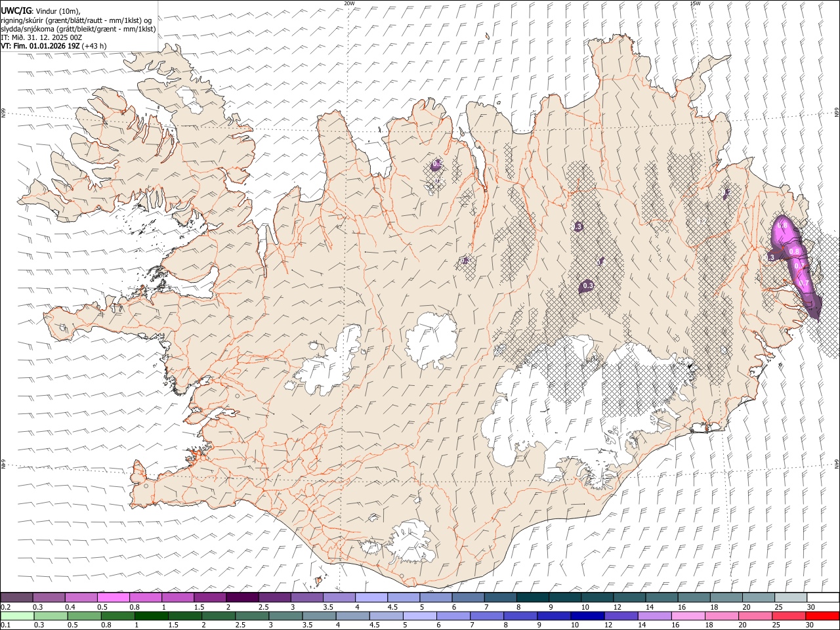Click the "slydda/snjókoma" legend description line

(x=78, y=29)
